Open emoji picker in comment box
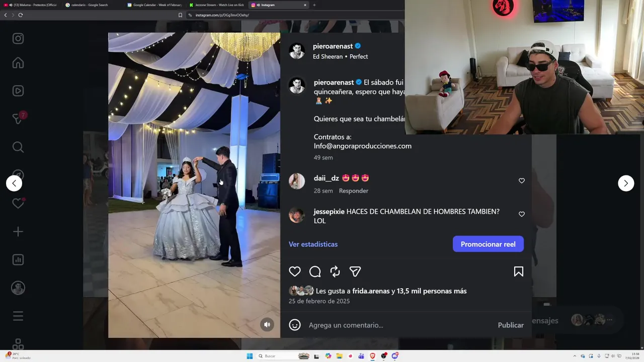This screenshot has height=362, width=644. coord(295,325)
